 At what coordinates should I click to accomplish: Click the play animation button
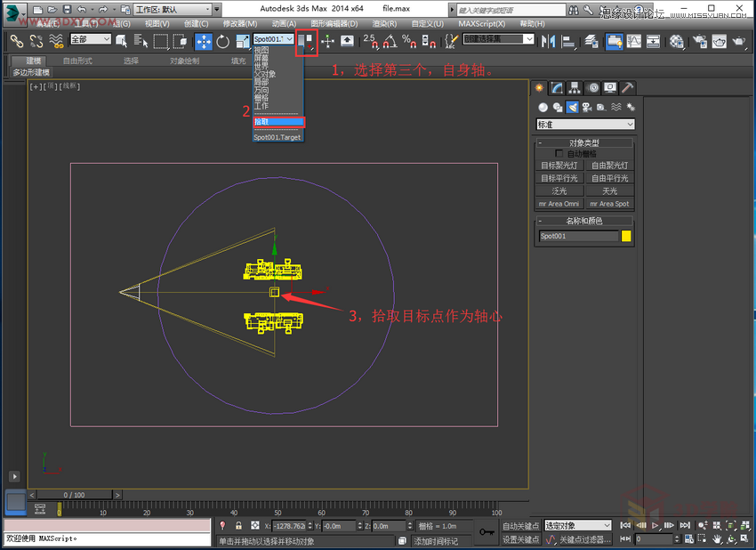tap(655, 526)
